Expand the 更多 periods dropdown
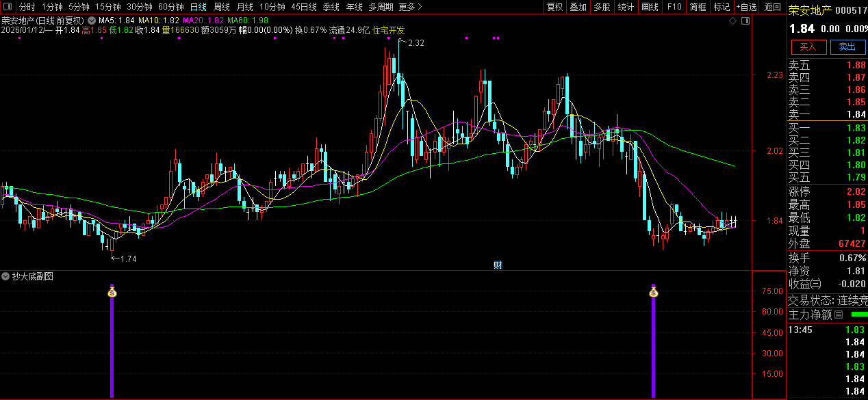Image resolution: width=868 pixels, height=400 pixels. click(x=410, y=7)
